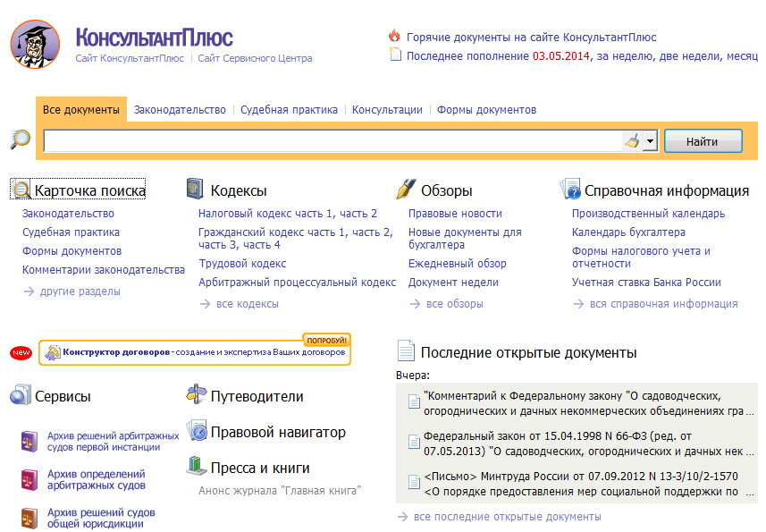Open the Ежедневный обзор link

[458, 264]
